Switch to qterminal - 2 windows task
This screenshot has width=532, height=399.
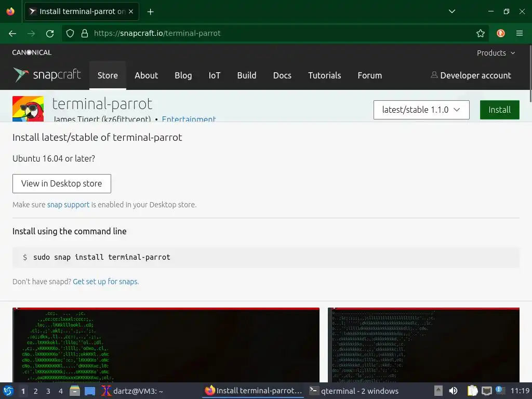pos(354,391)
